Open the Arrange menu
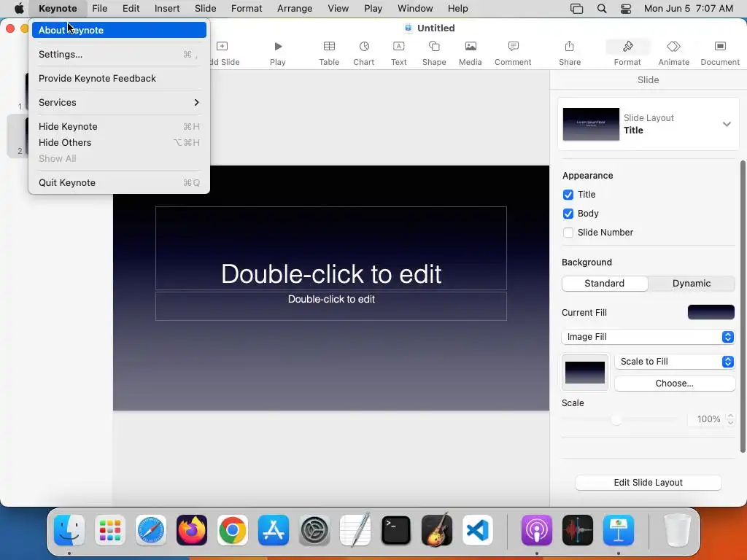 point(295,9)
